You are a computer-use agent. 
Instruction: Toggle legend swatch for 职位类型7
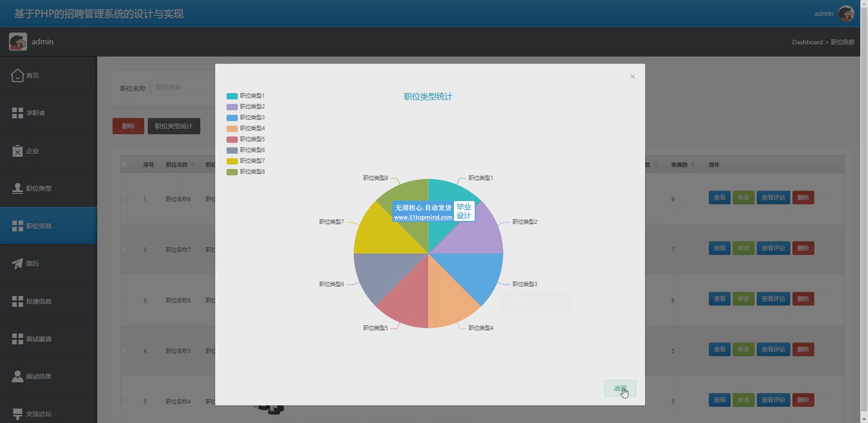pyautogui.click(x=232, y=161)
